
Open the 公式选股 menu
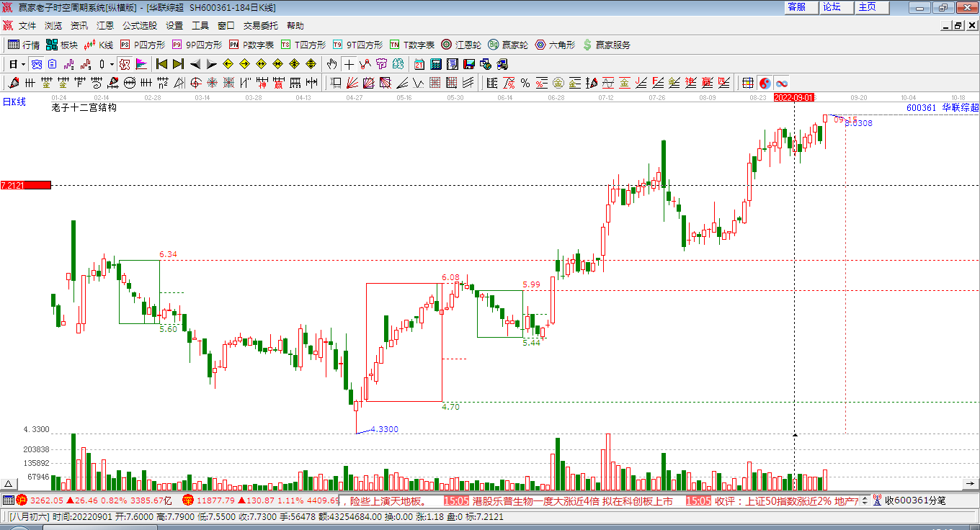click(x=140, y=25)
